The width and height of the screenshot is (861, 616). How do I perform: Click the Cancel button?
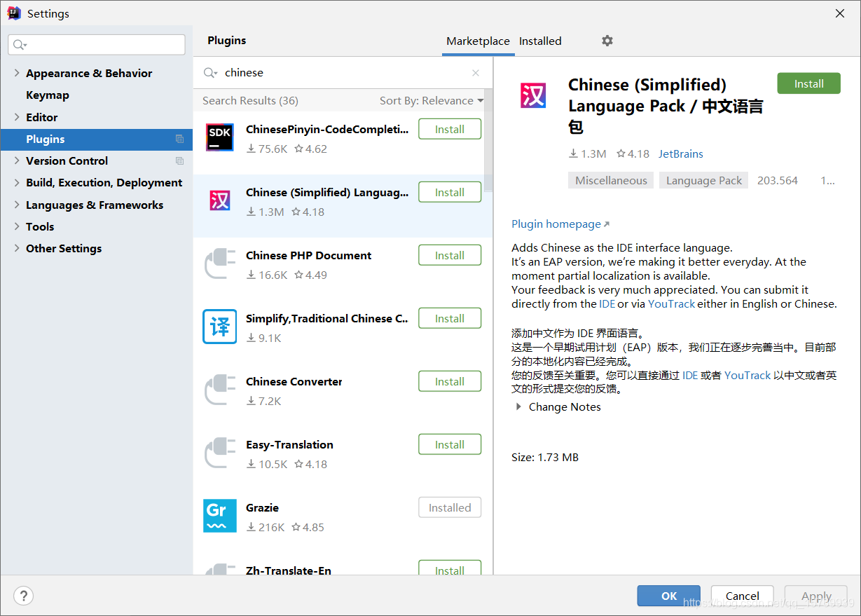(742, 596)
